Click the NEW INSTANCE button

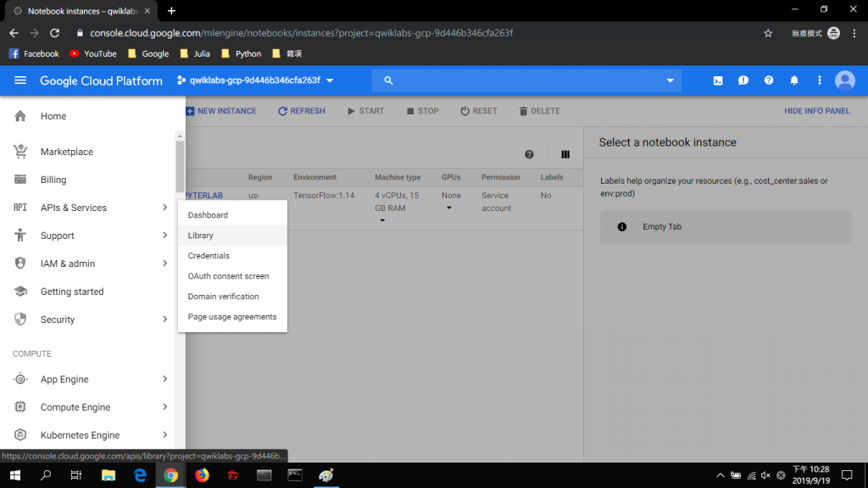[x=221, y=111]
